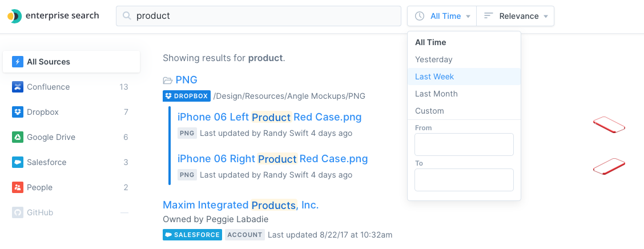Open the Relevance sort dropdown
Image resolution: width=644 pixels, height=249 pixels.
[516, 16]
